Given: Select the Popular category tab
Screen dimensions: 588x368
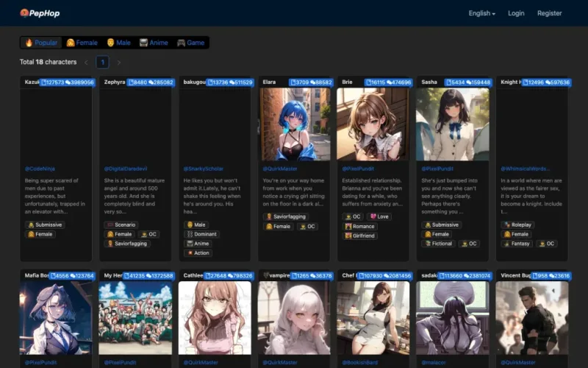Looking at the screenshot, I should 41,43.
